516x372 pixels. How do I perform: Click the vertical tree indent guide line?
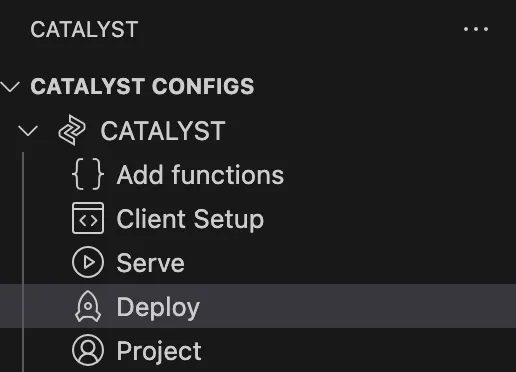coord(23,262)
